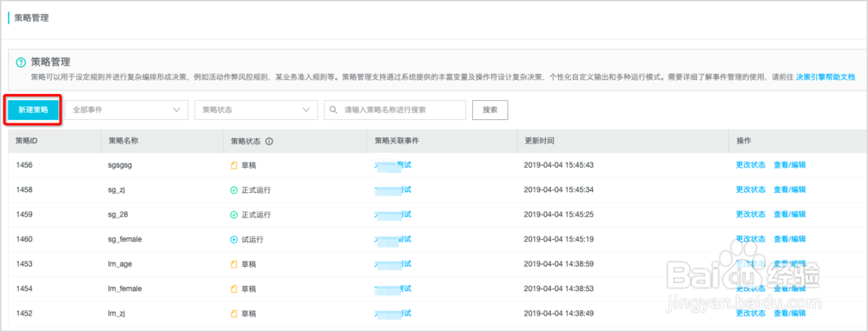
Task: Open associated event link for sg_28
Action: [x=393, y=214]
